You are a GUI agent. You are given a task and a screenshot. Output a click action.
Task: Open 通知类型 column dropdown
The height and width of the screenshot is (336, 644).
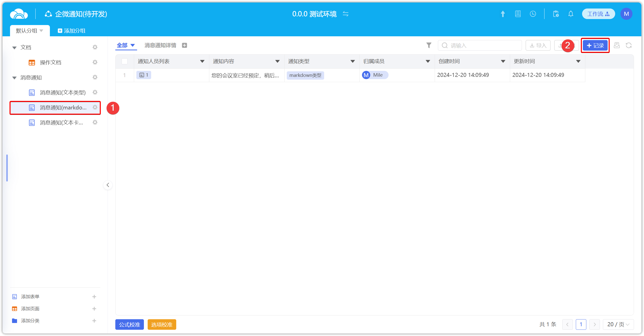[x=352, y=61]
